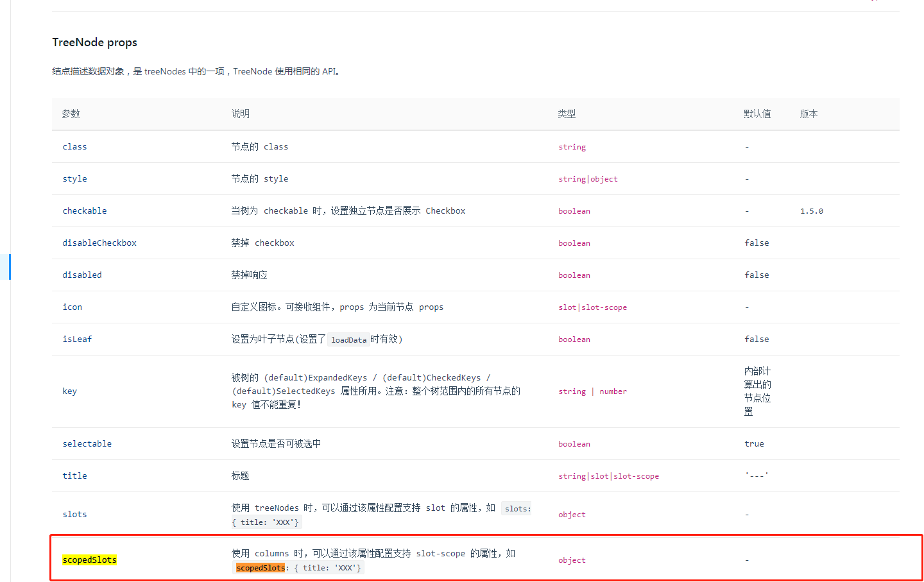Image resolution: width=924 pixels, height=582 pixels.
Task: Click the 参数 column header
Action: pos(71,114)
